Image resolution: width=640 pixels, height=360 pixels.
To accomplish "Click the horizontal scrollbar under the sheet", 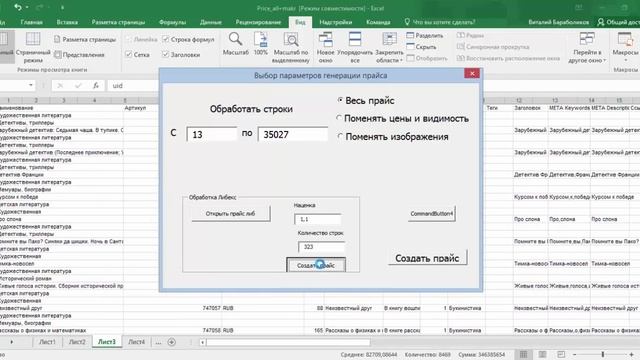I will pos(288,342).
